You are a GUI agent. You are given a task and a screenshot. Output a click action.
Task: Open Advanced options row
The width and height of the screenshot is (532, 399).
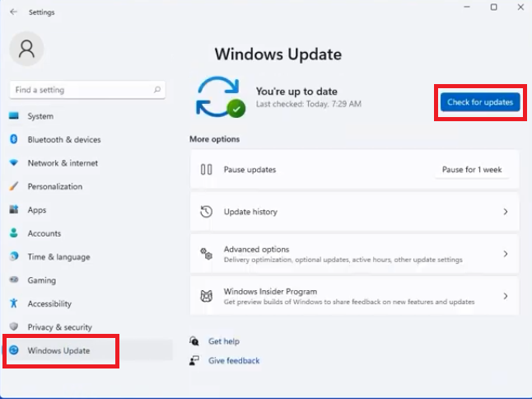point(355,254)
